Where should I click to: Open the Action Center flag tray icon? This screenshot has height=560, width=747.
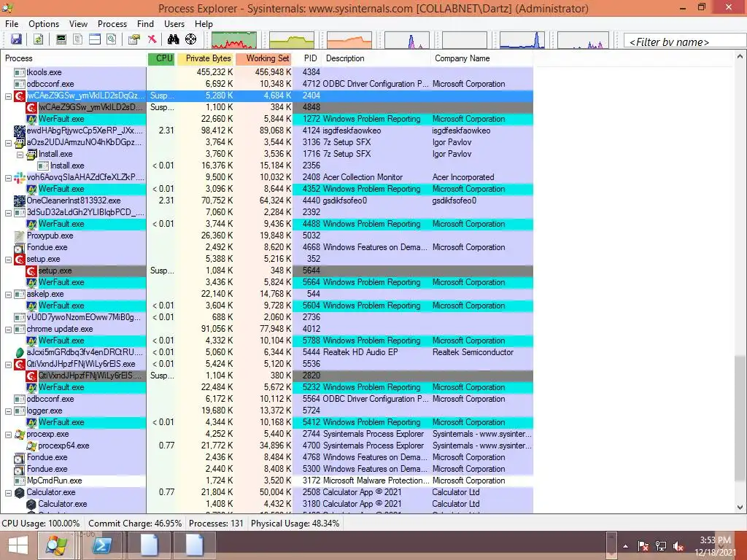[x=643, y=546]
